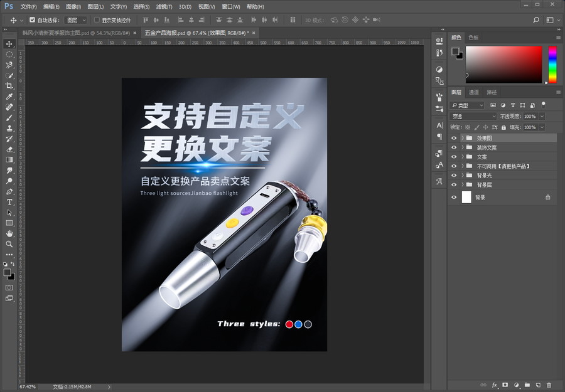Select the Quick Selection tool
Image resolution: width=565 pixels, height=392 pixels.
(x=9, y=75)
